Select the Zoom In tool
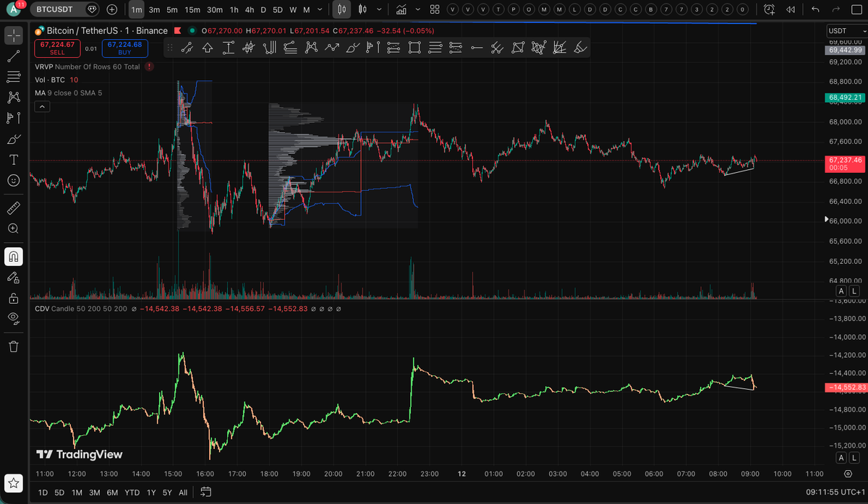Screen dimensions: 868x504 tap(13, 228)
